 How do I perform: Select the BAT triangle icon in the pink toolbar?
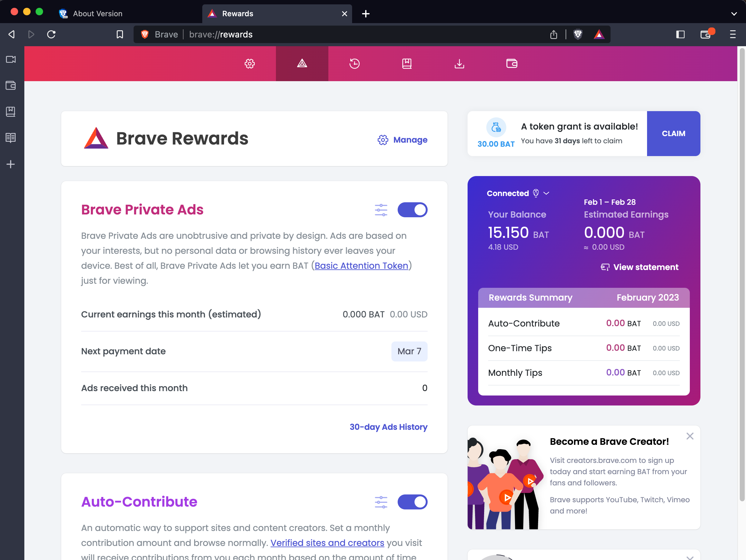pos(302,63)
